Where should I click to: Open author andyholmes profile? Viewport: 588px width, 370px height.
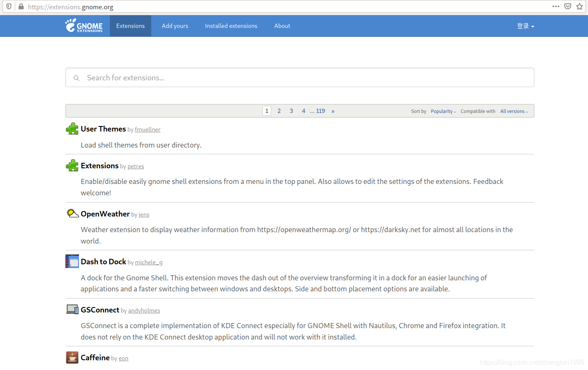[144, 311]
